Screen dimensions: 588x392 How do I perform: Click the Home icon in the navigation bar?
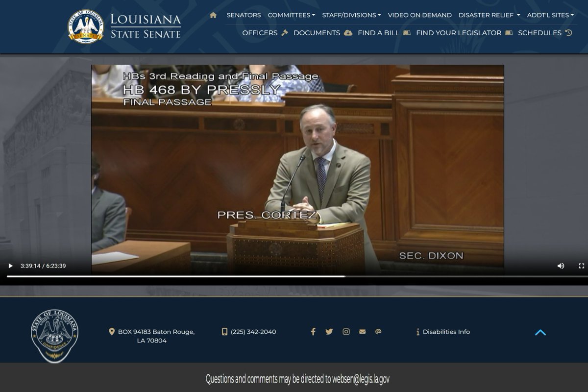pyautogui.click(x=213, y=15)
